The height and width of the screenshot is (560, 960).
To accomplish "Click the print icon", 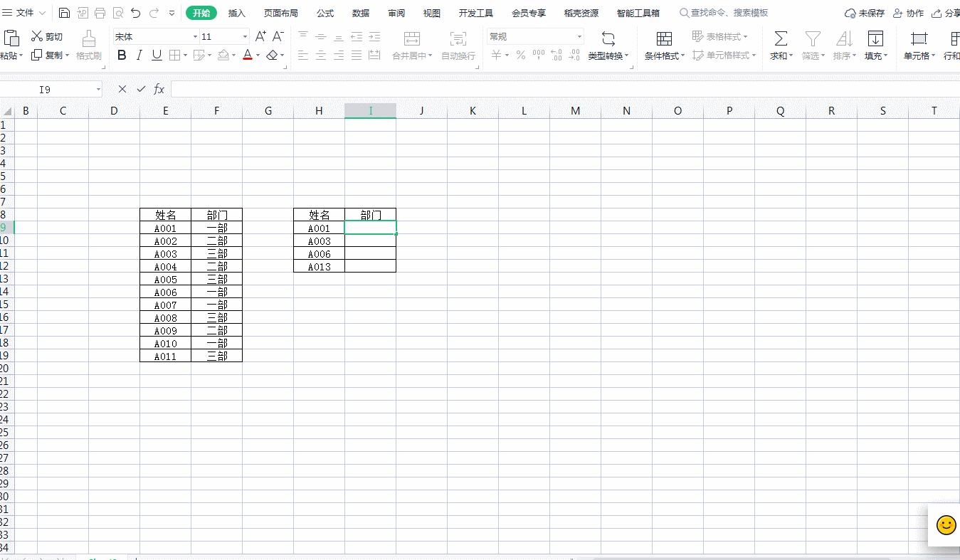I will (x=99, y=12).
